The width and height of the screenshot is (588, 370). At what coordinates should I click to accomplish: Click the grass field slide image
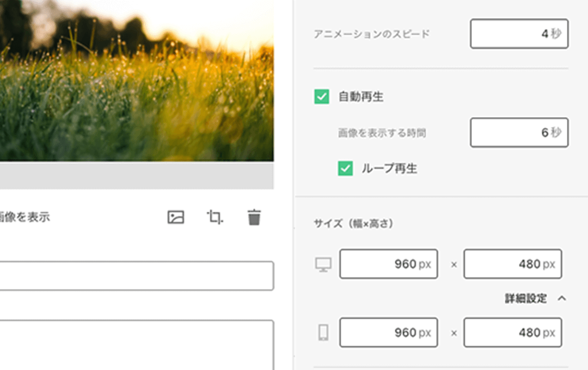coord(136,82)
